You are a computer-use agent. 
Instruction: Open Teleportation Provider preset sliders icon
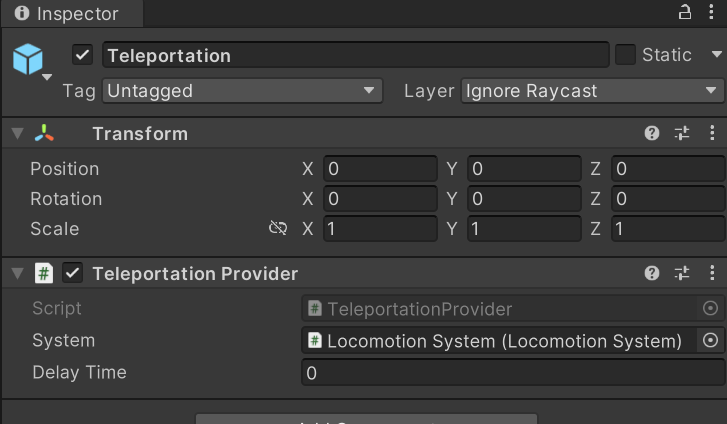[x=682, y=273]
